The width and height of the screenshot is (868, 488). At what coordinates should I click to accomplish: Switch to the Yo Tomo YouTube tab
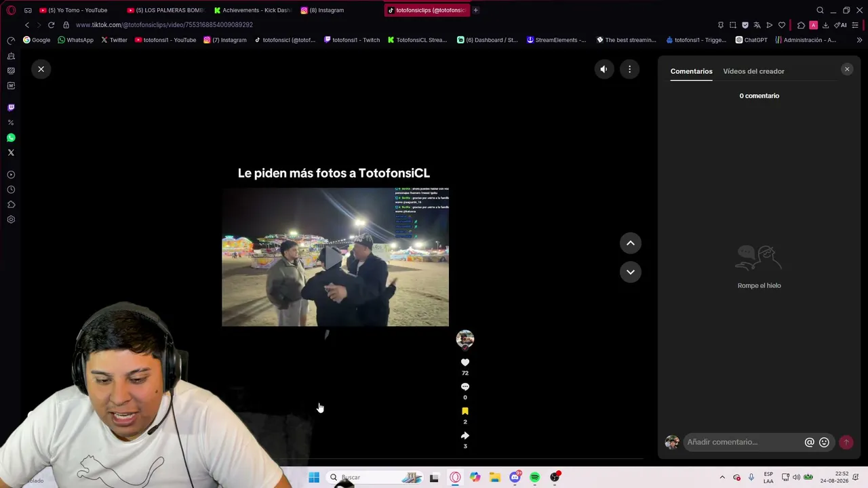pyautogui.click(x=73, y=10)
